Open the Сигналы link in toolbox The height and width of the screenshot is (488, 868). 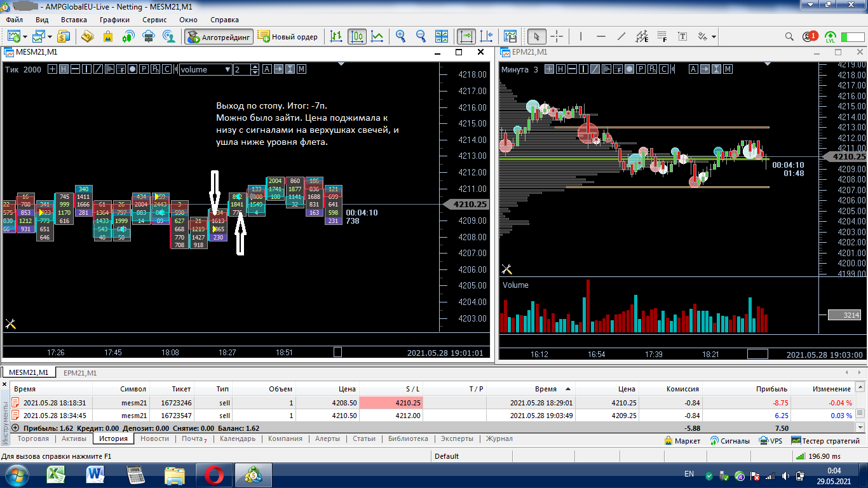pos(730,440)
